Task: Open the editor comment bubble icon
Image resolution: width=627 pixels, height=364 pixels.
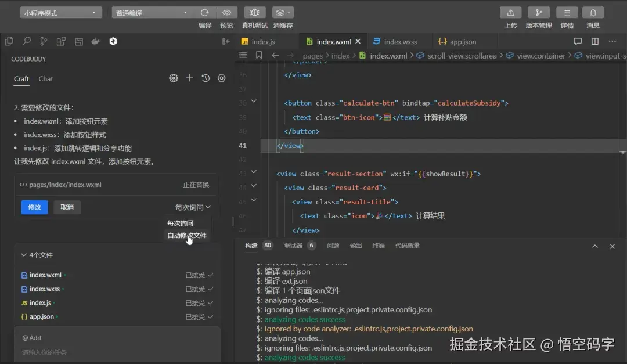Action: pos(578,41)
